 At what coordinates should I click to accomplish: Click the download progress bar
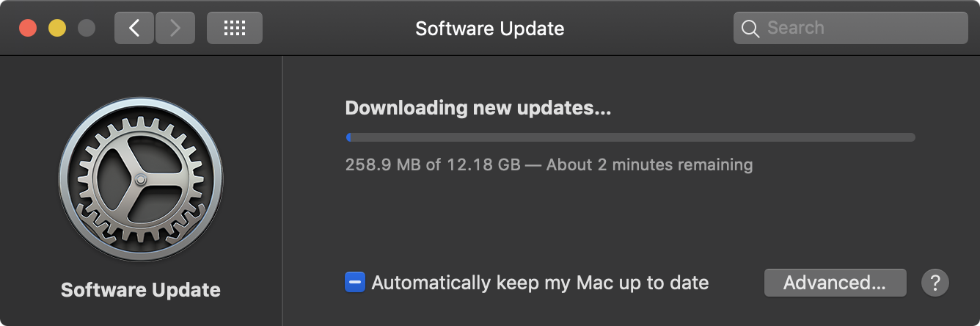pyautogui.click(x=630, y=137)
